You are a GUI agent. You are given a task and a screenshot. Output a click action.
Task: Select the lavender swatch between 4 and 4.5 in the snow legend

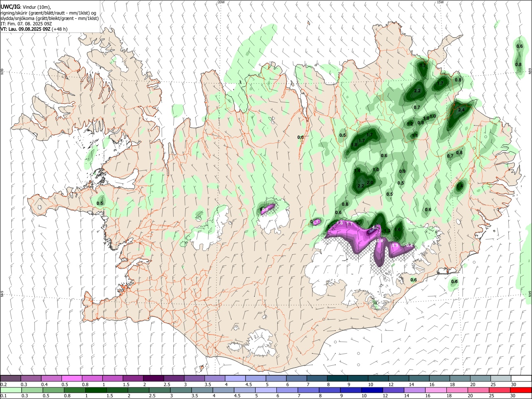235,378
